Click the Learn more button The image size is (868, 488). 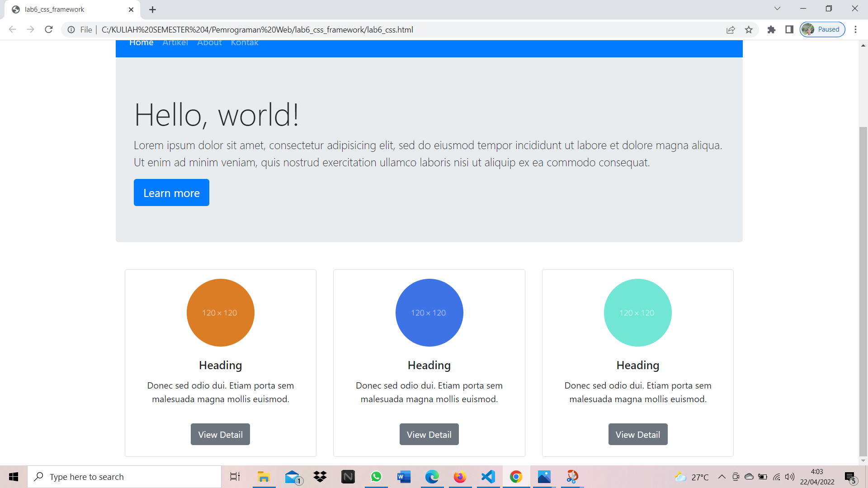(x=171, y=192)
